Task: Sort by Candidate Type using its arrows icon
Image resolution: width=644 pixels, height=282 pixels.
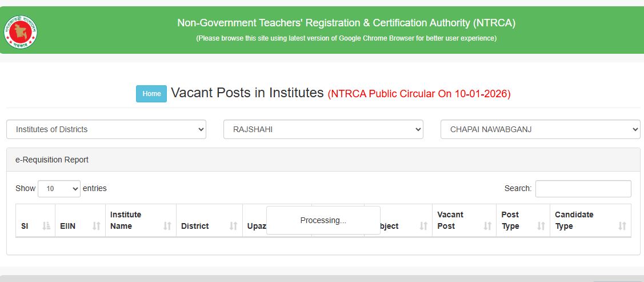Action: point(622,226)
